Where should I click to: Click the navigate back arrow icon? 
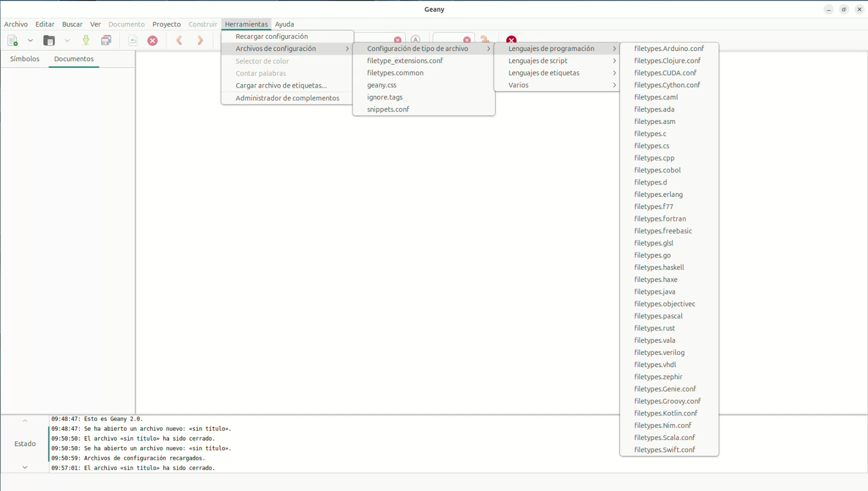click(179, 41)
